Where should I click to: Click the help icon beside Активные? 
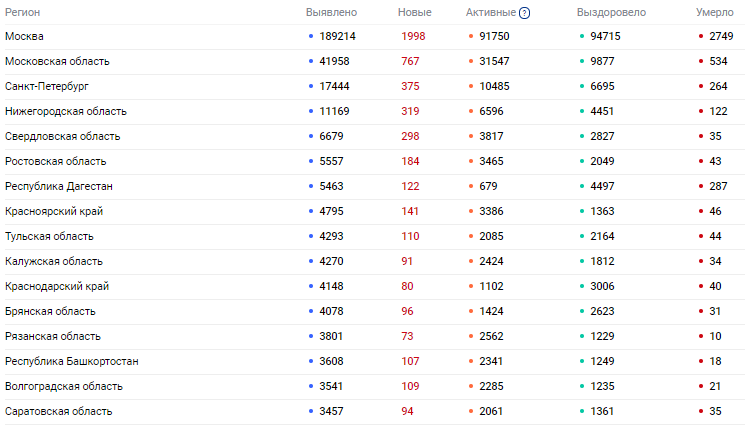pos(524,13)
